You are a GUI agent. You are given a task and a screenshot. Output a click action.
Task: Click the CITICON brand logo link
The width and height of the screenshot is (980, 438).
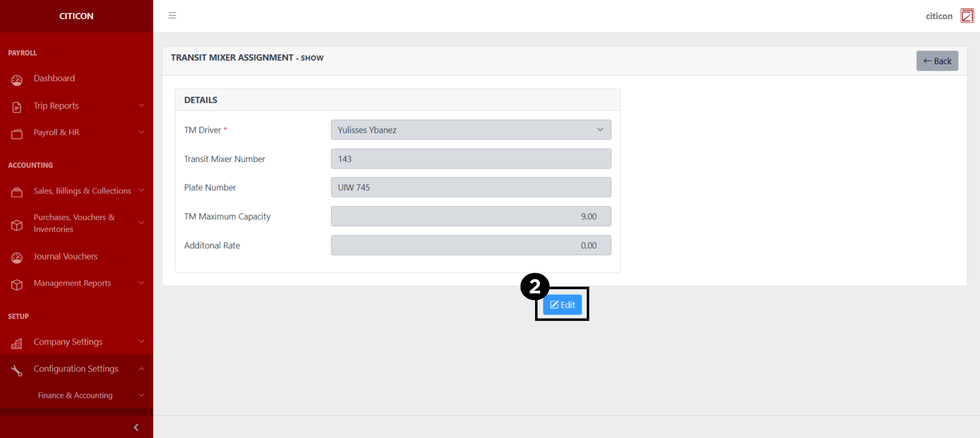[x=77, y=16]
